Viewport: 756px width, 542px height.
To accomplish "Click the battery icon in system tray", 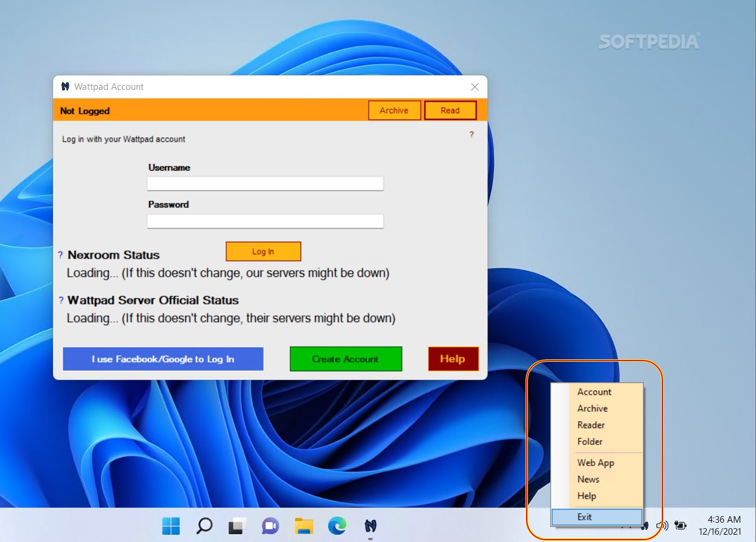I will tap(681, 526).
